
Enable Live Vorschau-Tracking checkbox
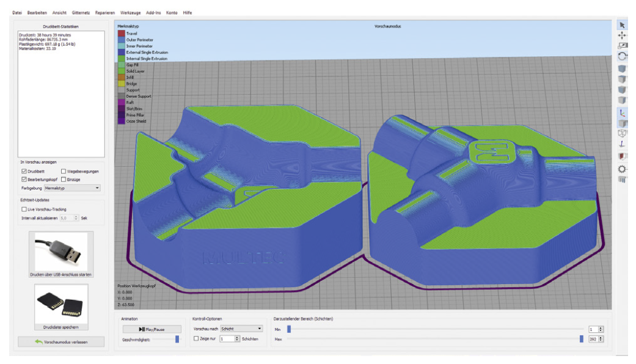point(24,209)
